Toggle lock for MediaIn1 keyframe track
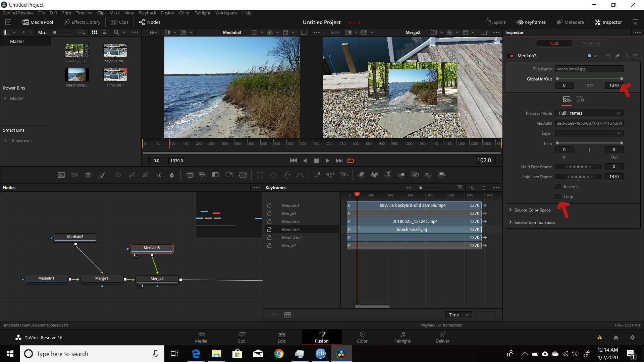 [269, 205]
